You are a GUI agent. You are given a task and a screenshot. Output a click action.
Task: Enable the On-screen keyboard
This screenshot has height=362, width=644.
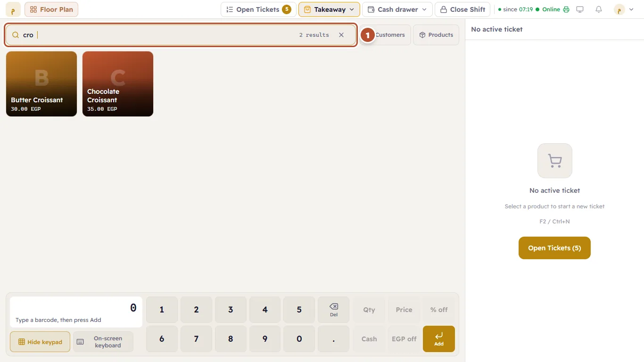click(103, 342)
